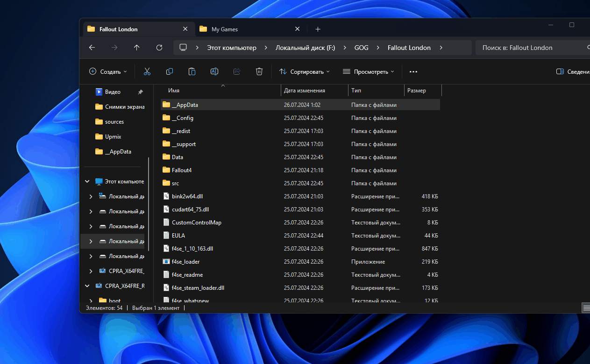This screenshot has width=590, height=364.
Task: Refresh the current folder view
Action: 159,48
